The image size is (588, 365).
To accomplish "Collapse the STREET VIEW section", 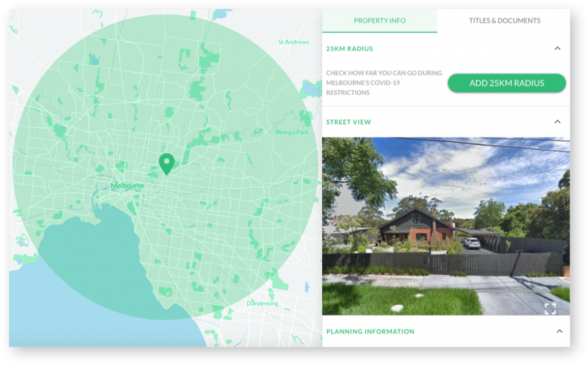I will tap(556, 122).
